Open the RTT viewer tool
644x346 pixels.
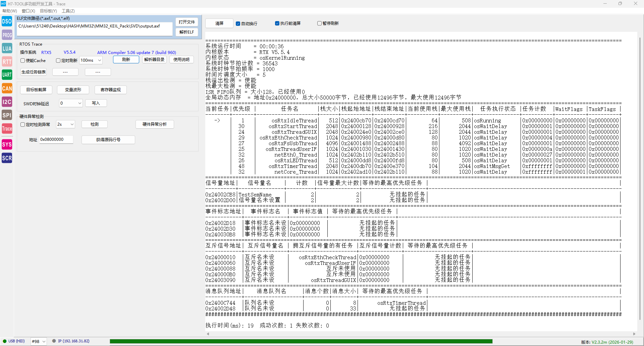tap(7, 62)
